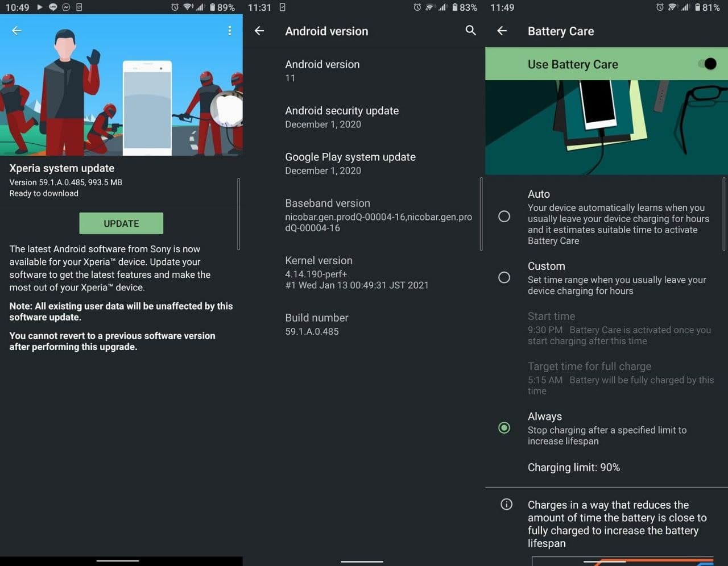Select the Custom radio button
The height and width of the screenshot is (566, 728).
pos(504,277)
